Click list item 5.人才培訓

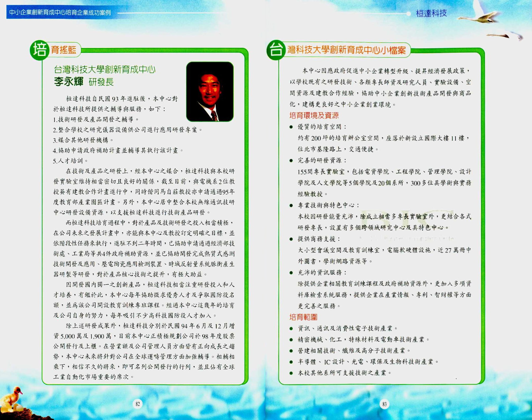pos(71,161)
